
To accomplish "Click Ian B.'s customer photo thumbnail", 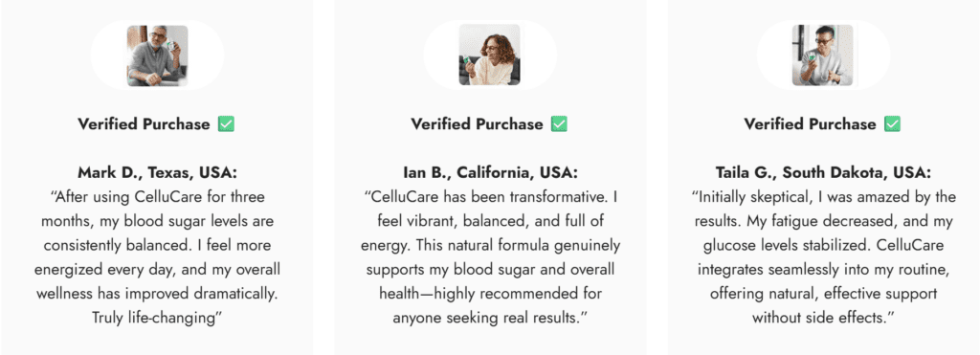I will coord(489,55).
